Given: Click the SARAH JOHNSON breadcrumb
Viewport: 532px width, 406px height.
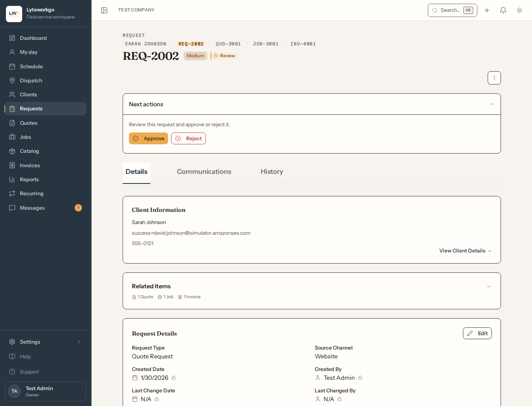Looking at the screenshot, I should (x=146, y=44).
